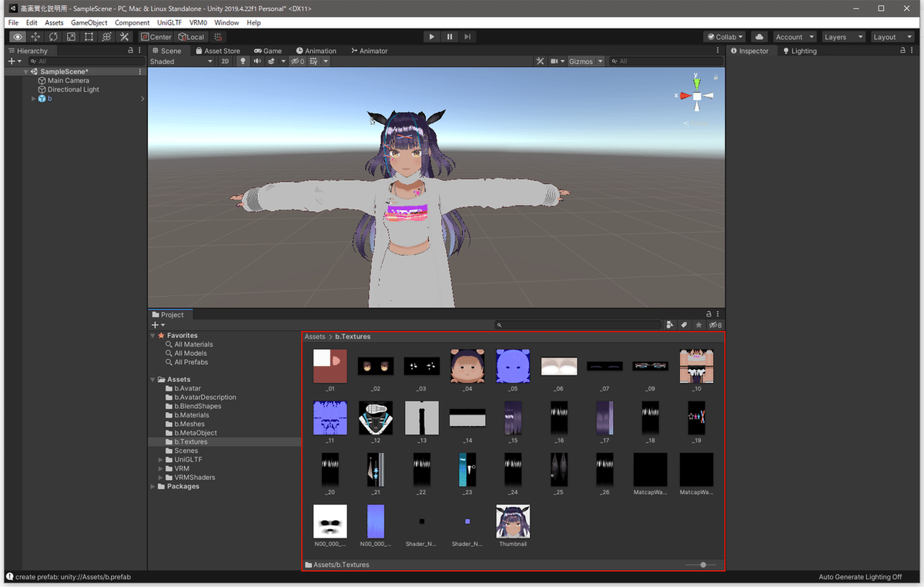Viewport: 924px width, 587px height.
Task: Expand the Packages folder
Action: coord(152,487)
